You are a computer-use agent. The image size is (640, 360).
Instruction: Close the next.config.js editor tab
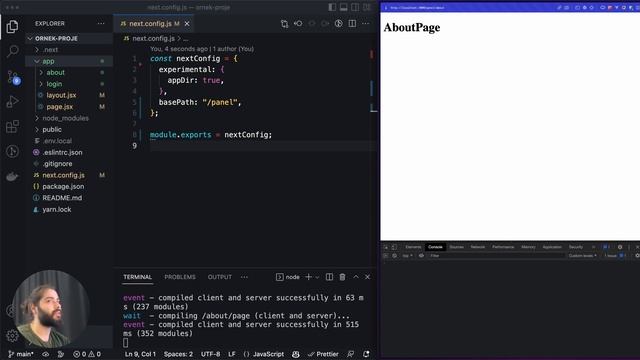tap(187, 24)
